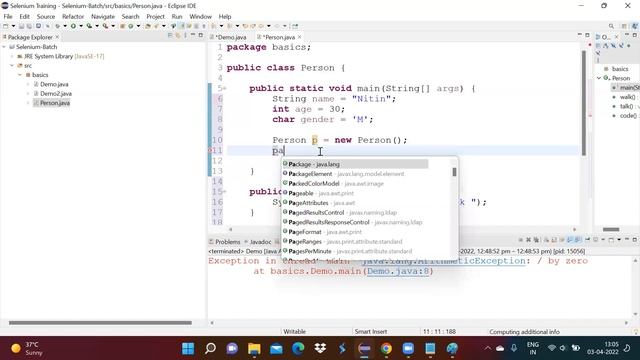
Task: Toggle Show Console on standard output change
Action: pos(570,240)
